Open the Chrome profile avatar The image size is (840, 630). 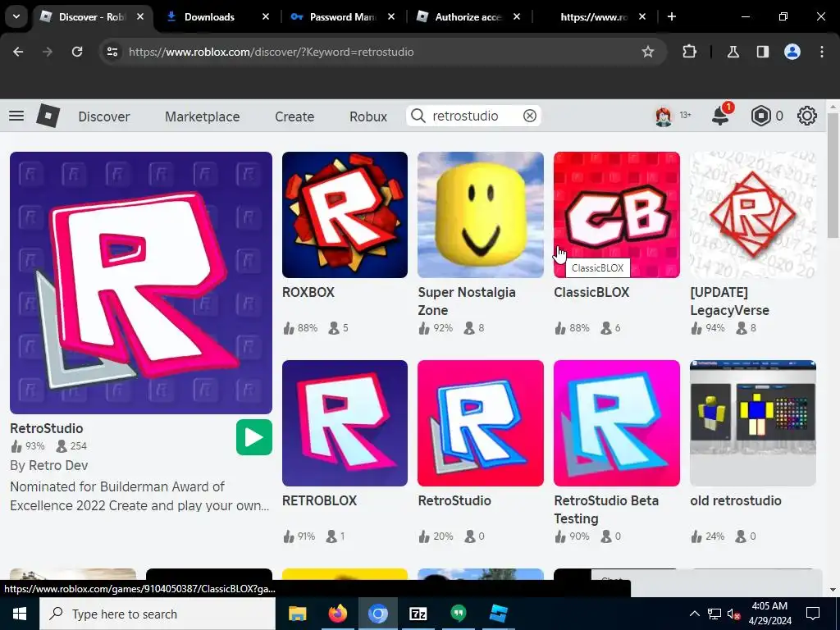tap(792, 52)
